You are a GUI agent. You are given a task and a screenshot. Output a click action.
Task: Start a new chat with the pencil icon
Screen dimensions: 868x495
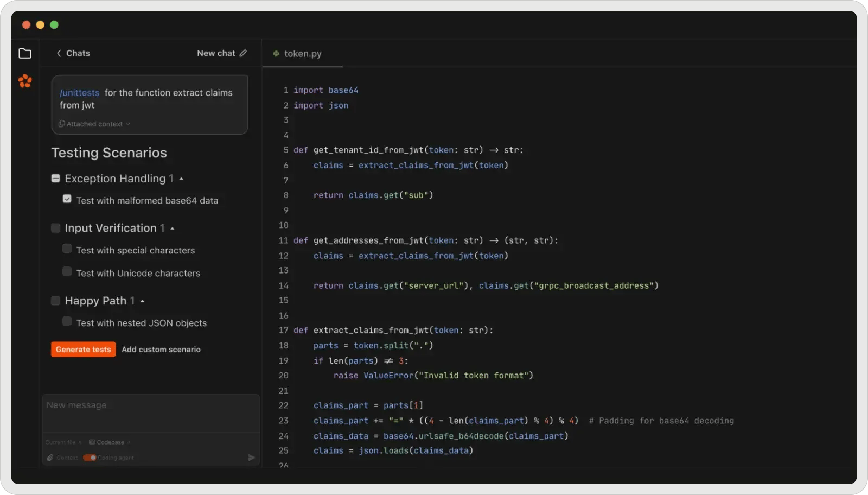244,53
